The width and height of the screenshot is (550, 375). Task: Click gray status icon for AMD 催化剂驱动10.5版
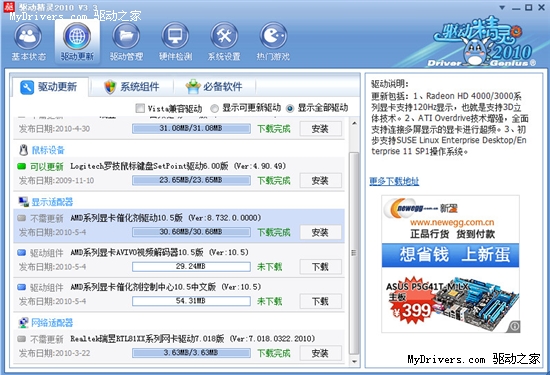click(21, 218)
